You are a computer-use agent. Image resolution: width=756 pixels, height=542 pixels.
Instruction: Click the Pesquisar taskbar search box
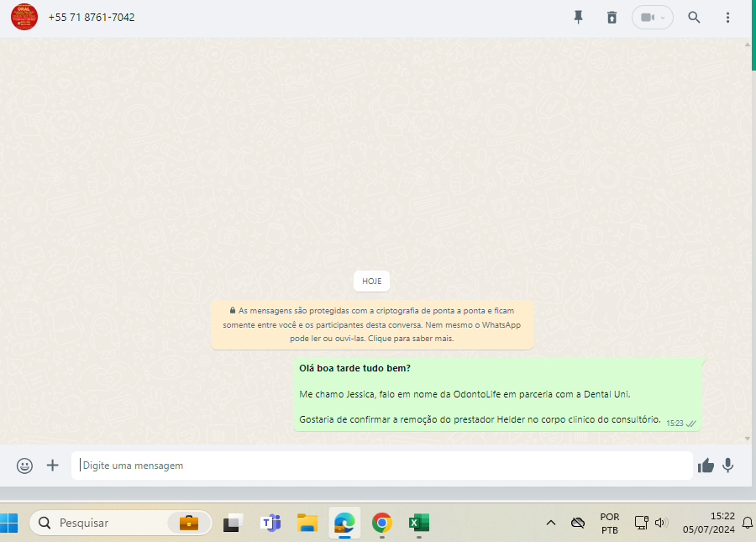click(x=120, y=523)
